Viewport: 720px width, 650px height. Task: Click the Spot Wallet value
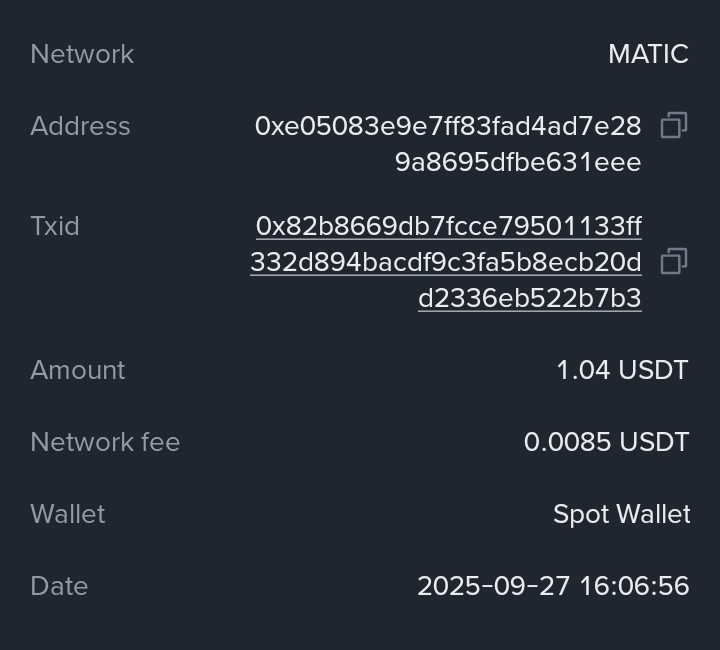621,514
